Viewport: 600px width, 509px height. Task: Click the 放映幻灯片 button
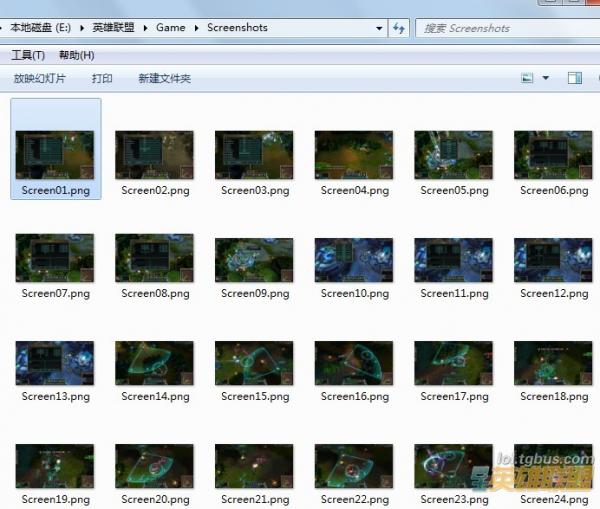pos(39,78)
